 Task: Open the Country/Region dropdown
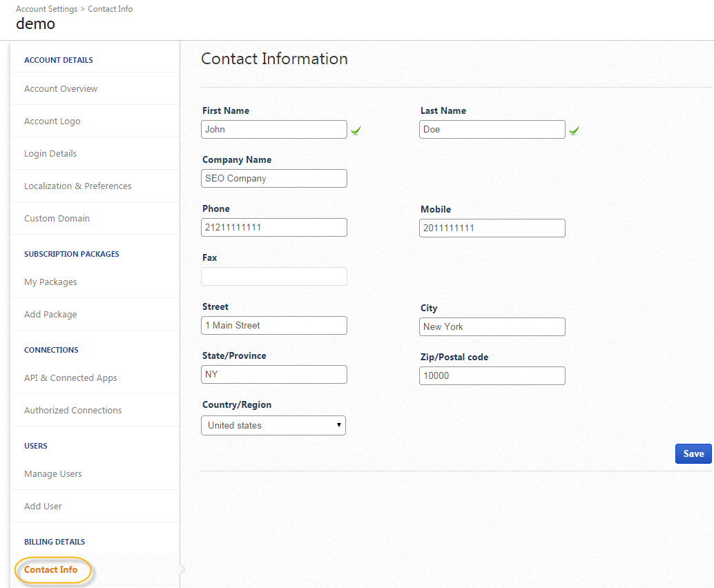273,425
